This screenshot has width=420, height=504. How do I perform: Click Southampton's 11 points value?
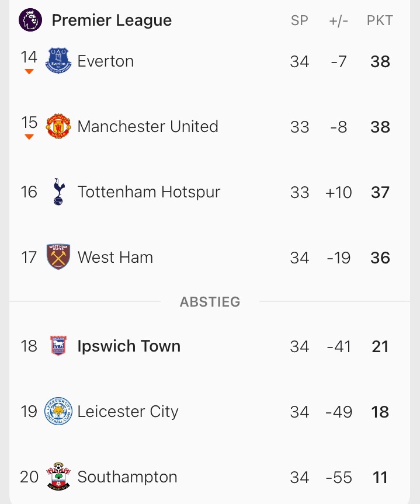[380, 477]
